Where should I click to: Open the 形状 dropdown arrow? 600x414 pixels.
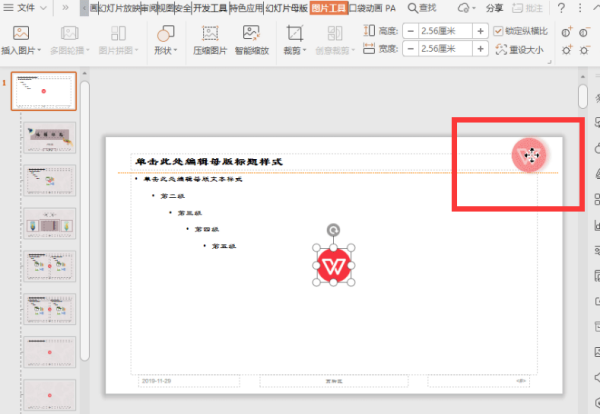click(176, 50)
